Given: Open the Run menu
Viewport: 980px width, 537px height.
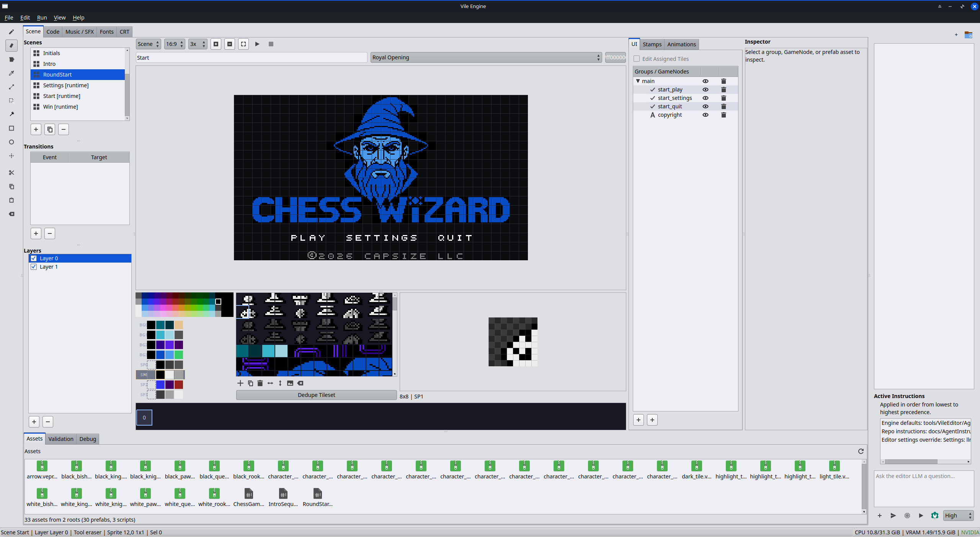Looking at the screenshot, I should (x=42, y=18).
